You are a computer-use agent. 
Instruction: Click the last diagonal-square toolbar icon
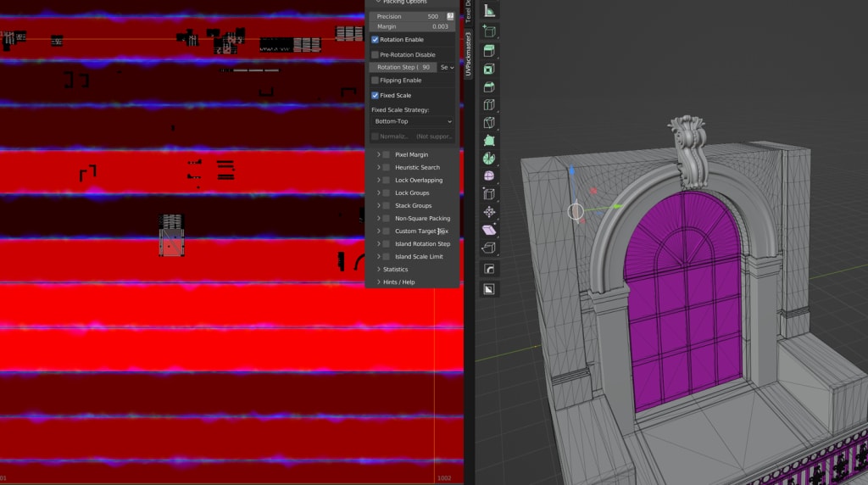point(489,289)
